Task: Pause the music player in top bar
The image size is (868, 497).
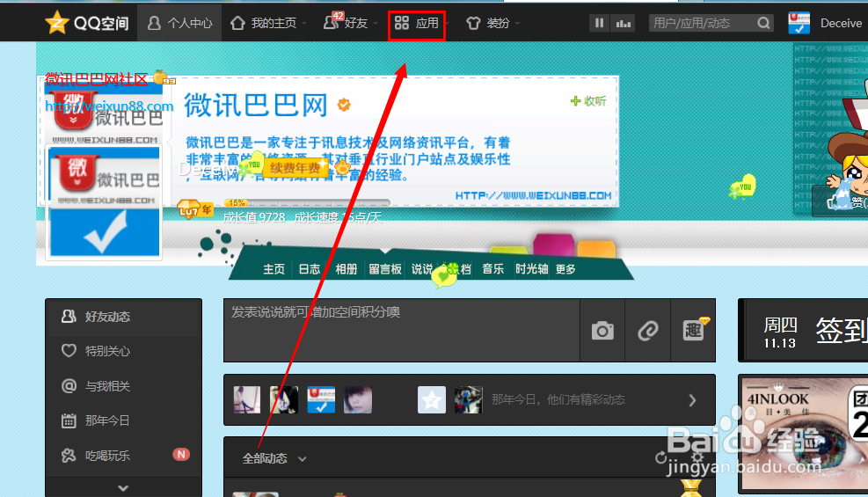Action: pos(599,23)
